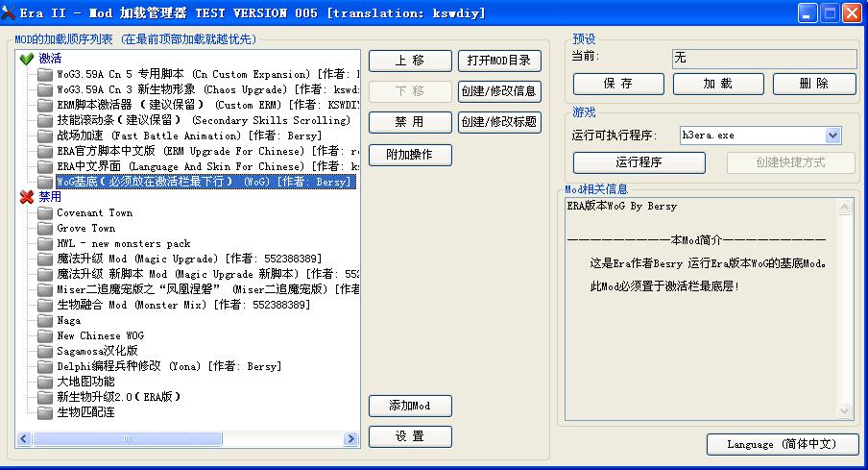Close the Era II Mod manager window
Screen dimensions: 868x470
(x=852, y=13)
